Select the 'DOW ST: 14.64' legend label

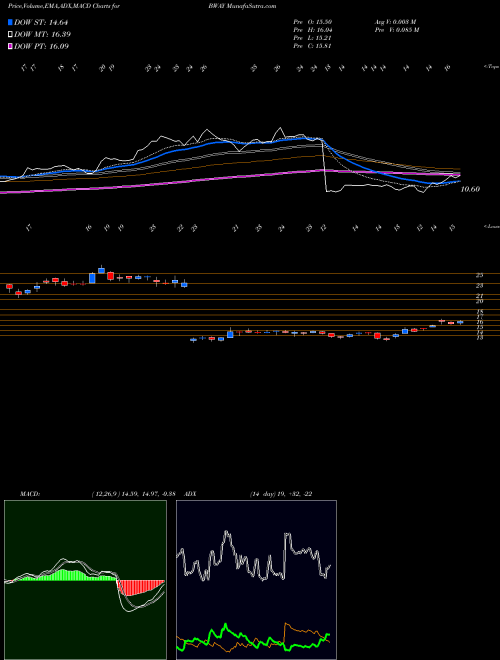tap(41, 23)
